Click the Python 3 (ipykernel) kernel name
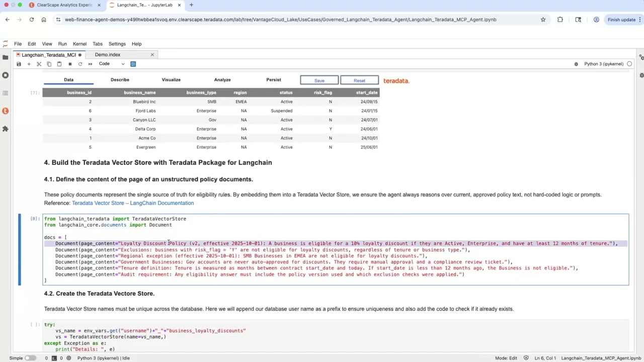Image resolution: width=644 pixels, height=362 pixels. point(604,64)
